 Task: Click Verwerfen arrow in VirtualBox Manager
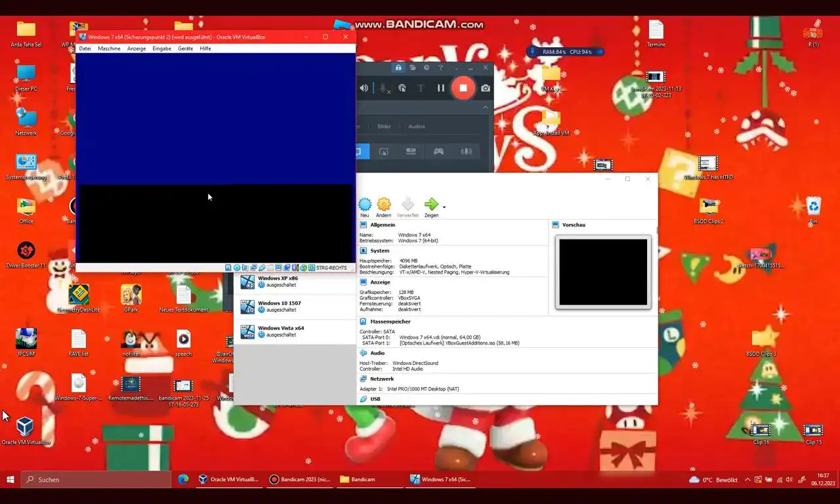tap(408, 208)
